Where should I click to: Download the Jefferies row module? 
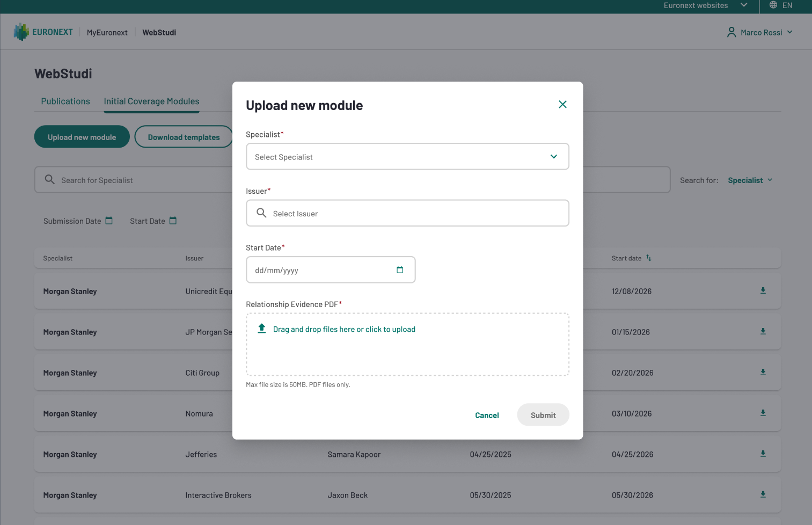point(763,454)
